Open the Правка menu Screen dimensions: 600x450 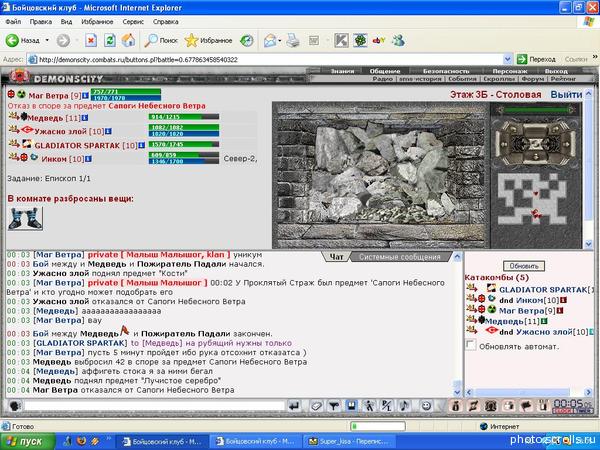pos(41,22)
